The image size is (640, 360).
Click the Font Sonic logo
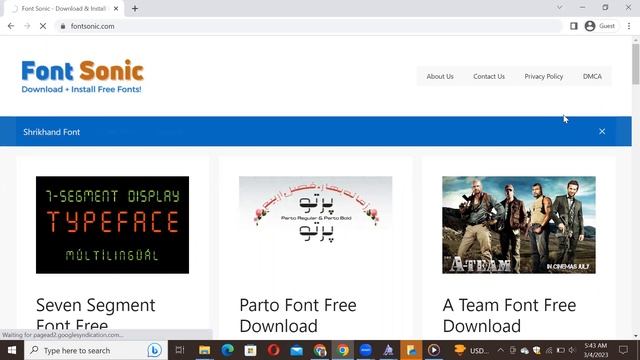point(82,76)
